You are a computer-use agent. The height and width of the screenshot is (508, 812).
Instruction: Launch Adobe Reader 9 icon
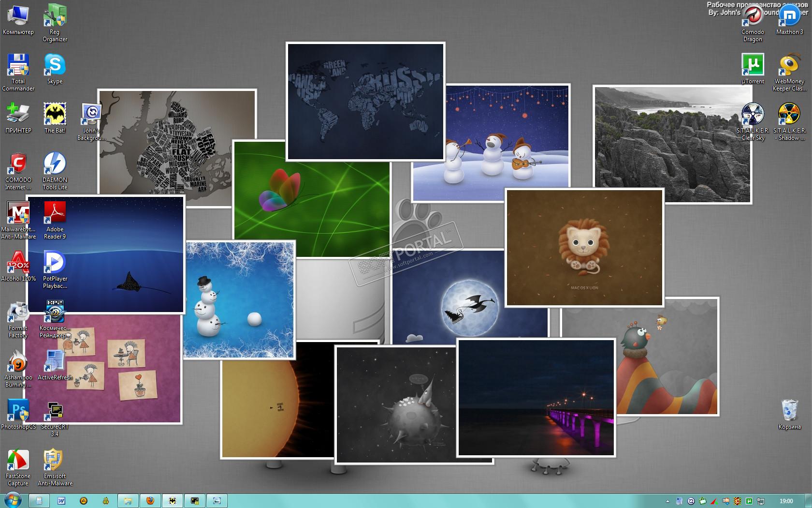[x=55, y=221]
